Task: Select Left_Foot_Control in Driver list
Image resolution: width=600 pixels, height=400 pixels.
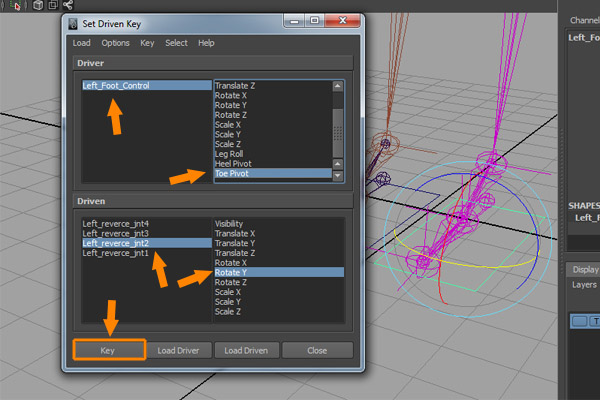Action: (x=116, y=86)
